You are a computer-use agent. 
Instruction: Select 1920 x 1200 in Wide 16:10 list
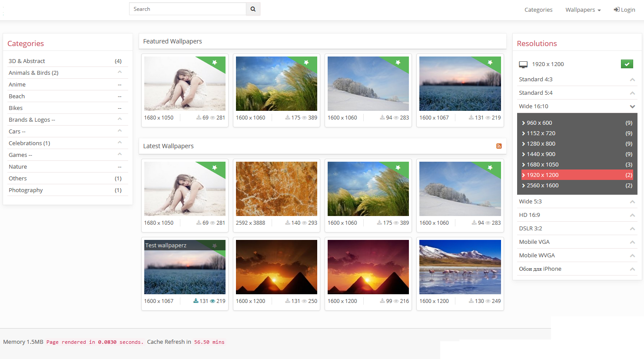click(x=542, y=175)
